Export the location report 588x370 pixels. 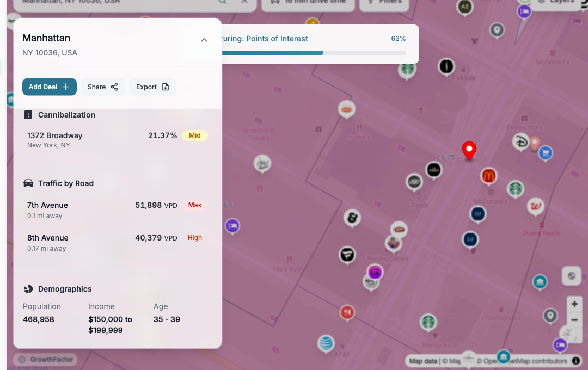(152, 87)
